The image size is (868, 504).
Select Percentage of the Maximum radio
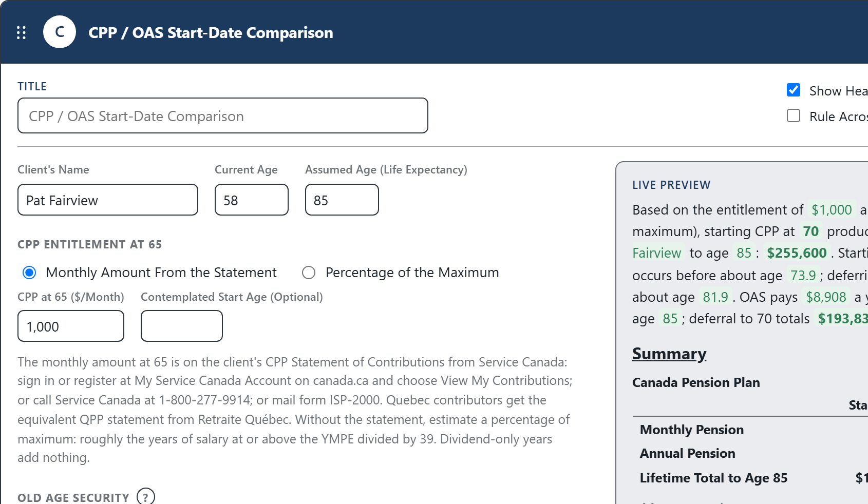pos(309,273)
